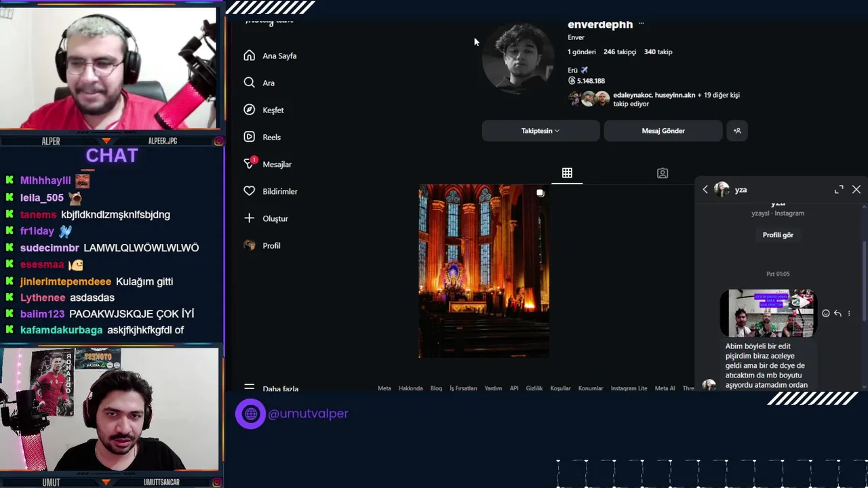
Task: Click the carousel multi-photo icon on the post
Action: pyautogui.click(x=540, y=193)
